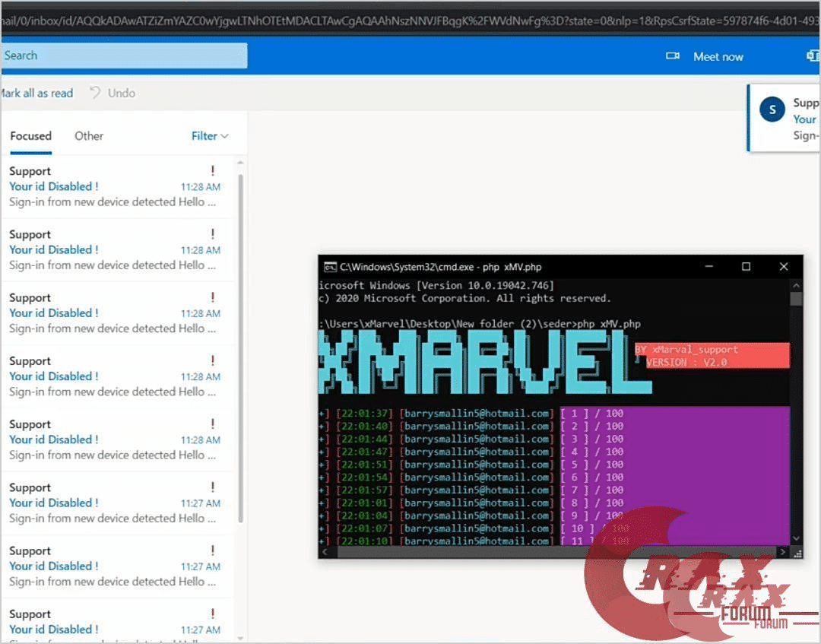This screenshot has width=821, height=644.
Task: Click the S avatar in the notification
Action: click(772, 109)
